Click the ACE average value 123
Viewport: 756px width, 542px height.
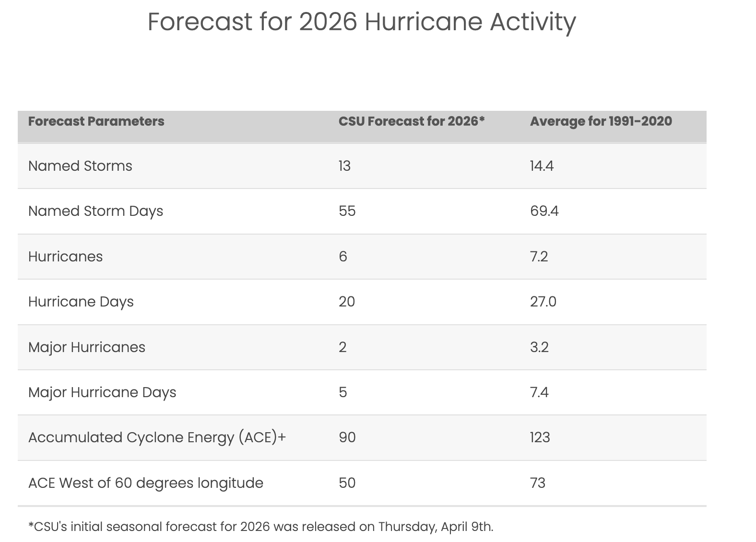point(540,437)
